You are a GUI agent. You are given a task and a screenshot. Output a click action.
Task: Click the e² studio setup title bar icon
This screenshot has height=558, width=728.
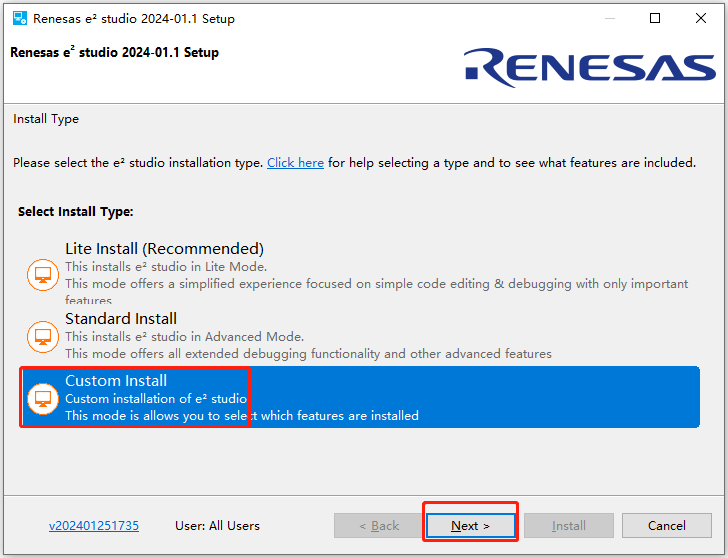(x=19, y=18)
